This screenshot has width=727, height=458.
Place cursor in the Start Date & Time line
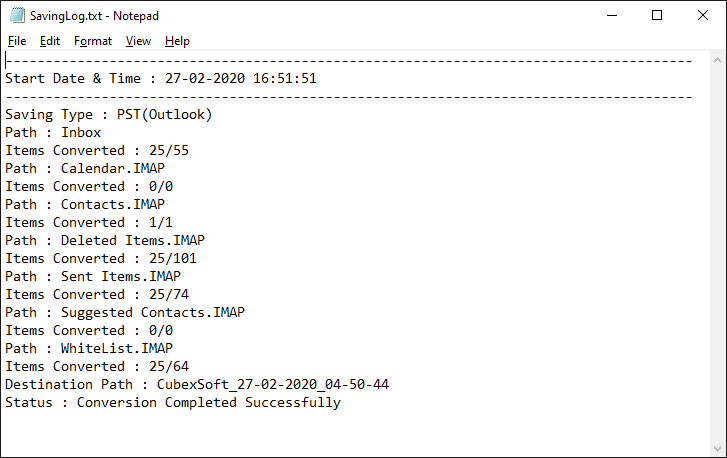161,78
